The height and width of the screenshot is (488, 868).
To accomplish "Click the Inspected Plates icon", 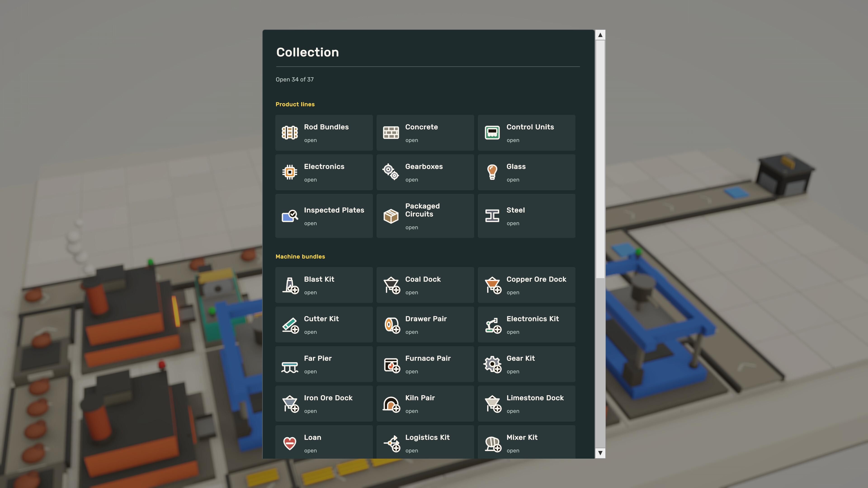I will (x=290, y=216).
